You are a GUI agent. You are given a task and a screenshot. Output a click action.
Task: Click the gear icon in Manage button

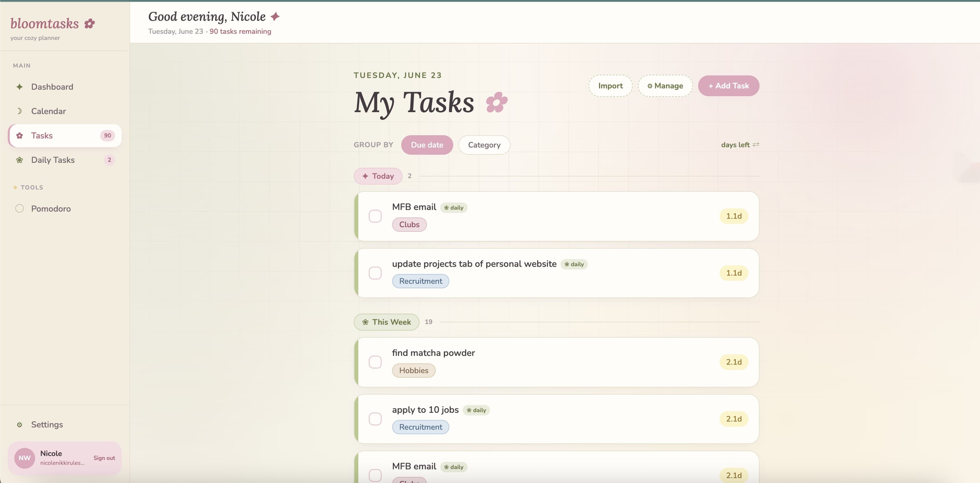(x=650, y=86)
